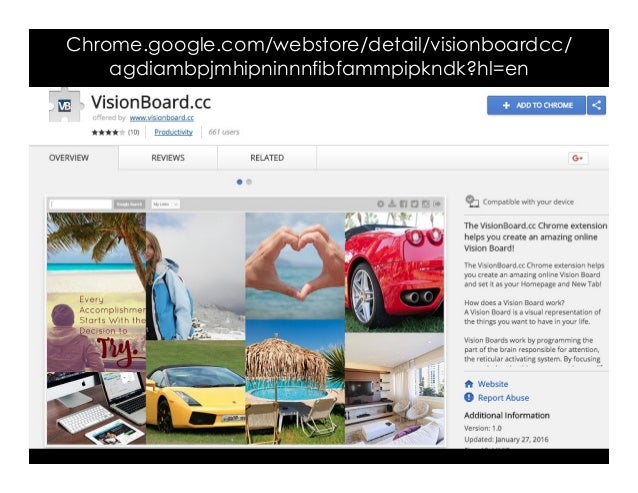Click the Try motivational quote image
The height and width of the screenshot is (493, 638).
click(96, 332)
